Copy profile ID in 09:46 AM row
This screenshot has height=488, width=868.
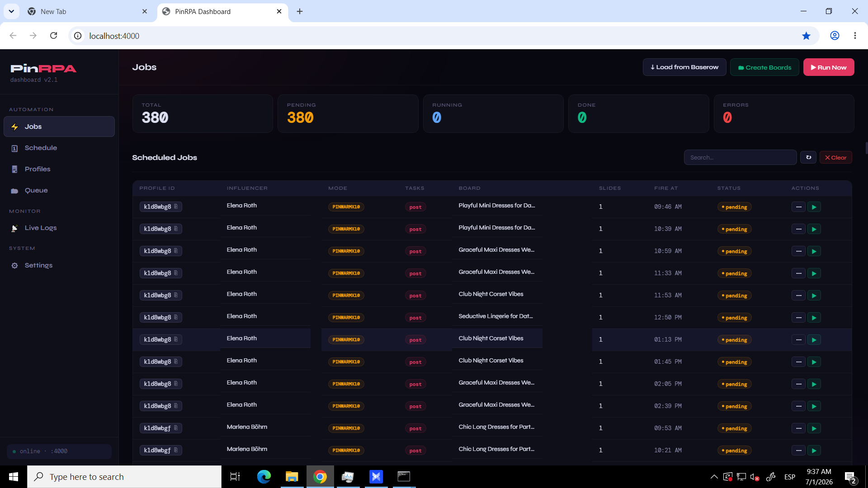point(176,206)
